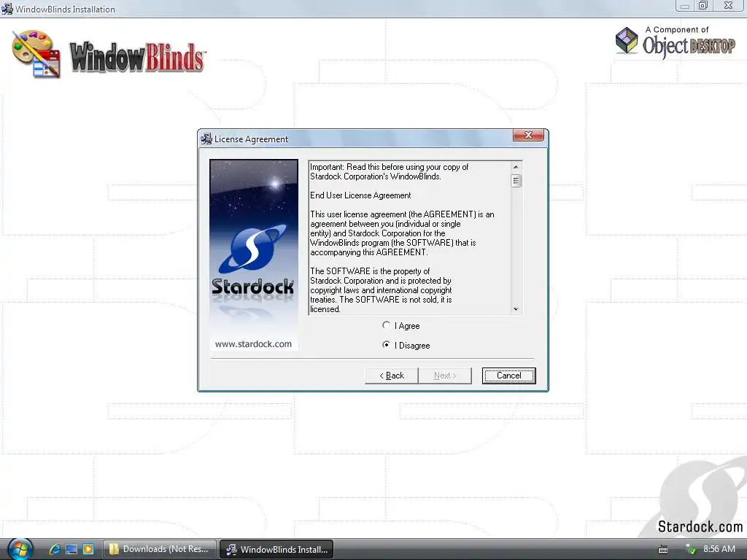Click the License Agreement title bar icon
The width and height of the screenshot is (747, 560).
click(x=206, y=139)
